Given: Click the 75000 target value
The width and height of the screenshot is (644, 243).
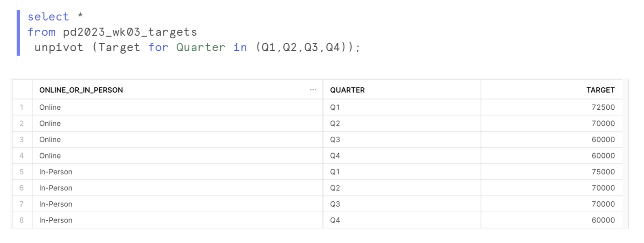Looking at the screenshot, I should (x=603, y=172).
